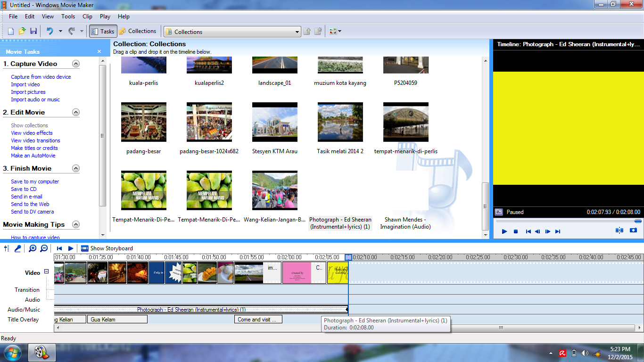The width and height of the screenshot is (644, 362).
Task: Collapse the Edit Movie section
Action: (75, 112)
